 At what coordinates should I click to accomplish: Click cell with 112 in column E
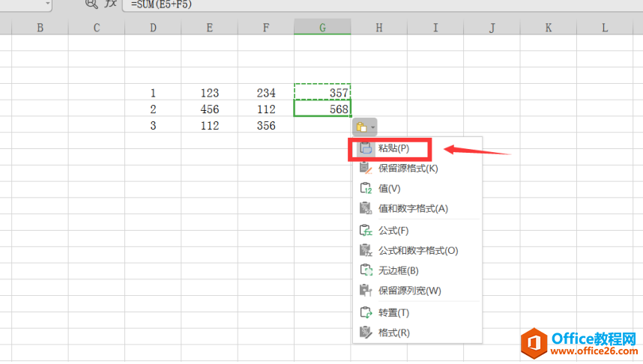(210, 125)
